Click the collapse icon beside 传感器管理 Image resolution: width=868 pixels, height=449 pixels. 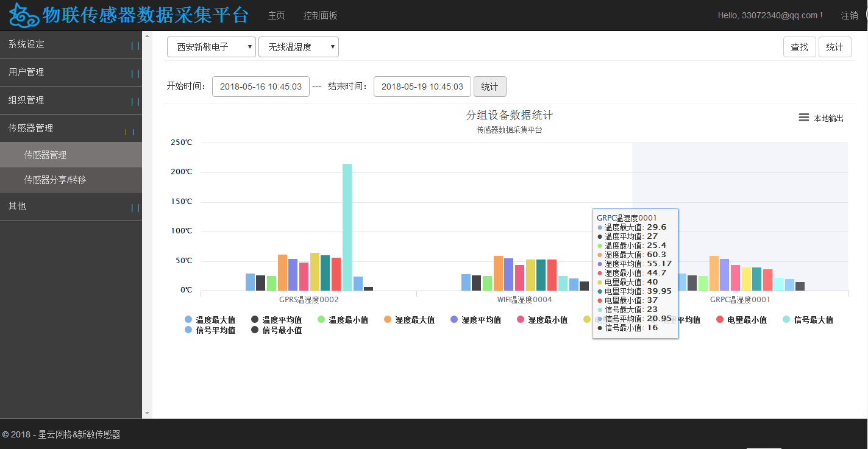pos(130,132)
